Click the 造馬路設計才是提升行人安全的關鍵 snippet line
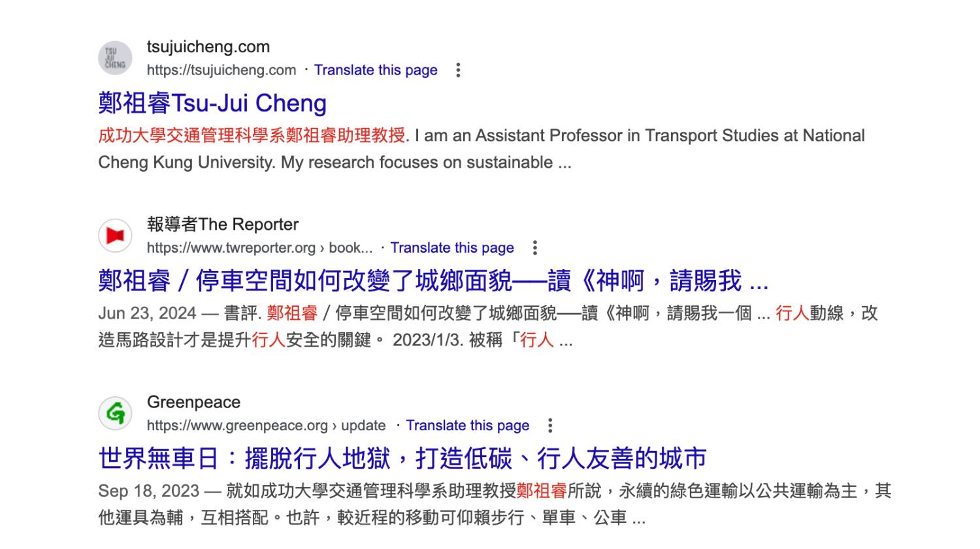980x549 pixels. 335,340
